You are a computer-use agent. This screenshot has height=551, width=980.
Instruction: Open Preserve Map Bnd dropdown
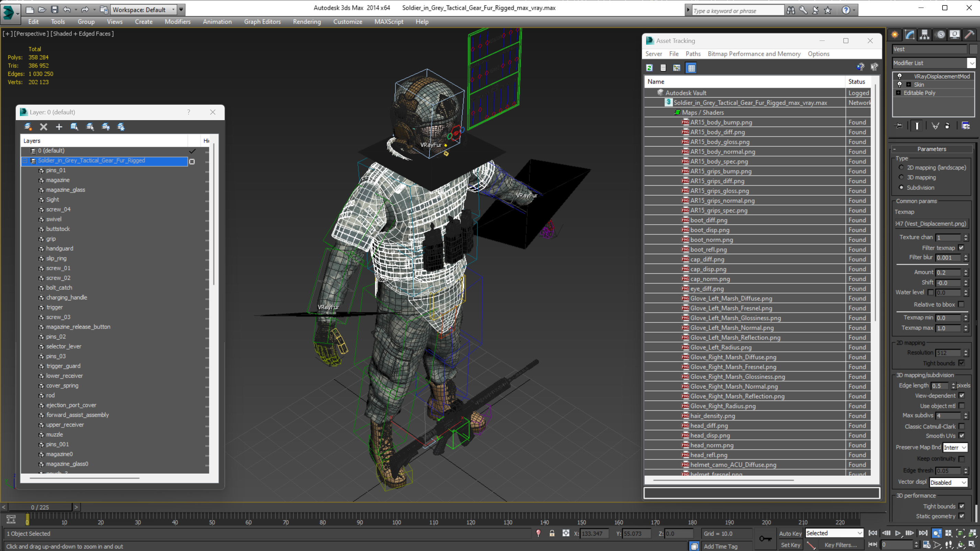coord(955,448)
